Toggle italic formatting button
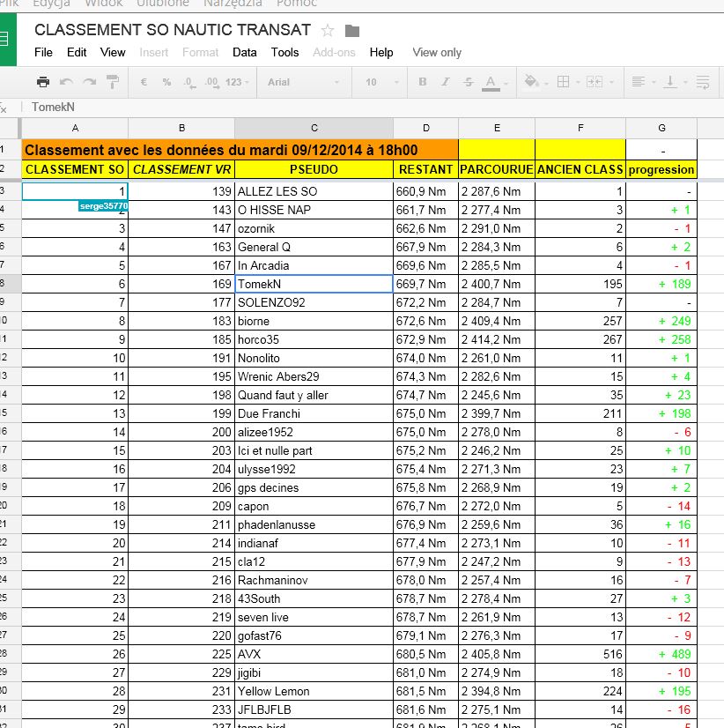724x728 pixels. coord(446,82)
